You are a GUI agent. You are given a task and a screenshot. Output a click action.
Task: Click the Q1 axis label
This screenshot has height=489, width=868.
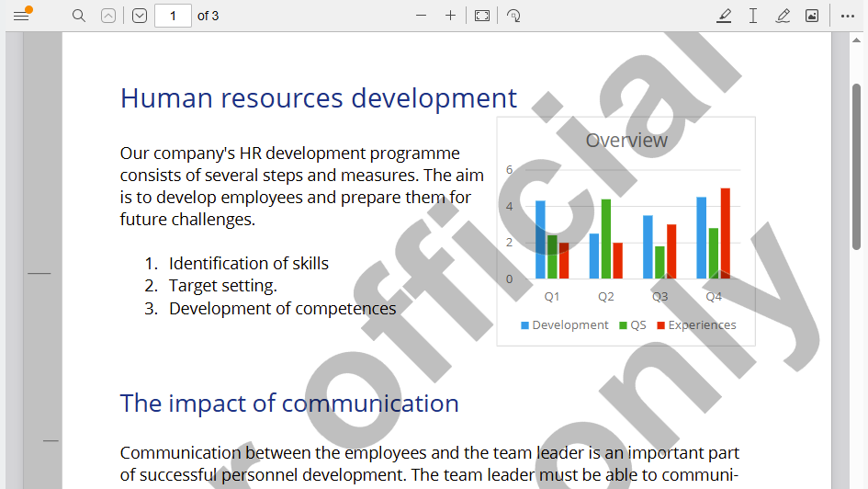552,296
